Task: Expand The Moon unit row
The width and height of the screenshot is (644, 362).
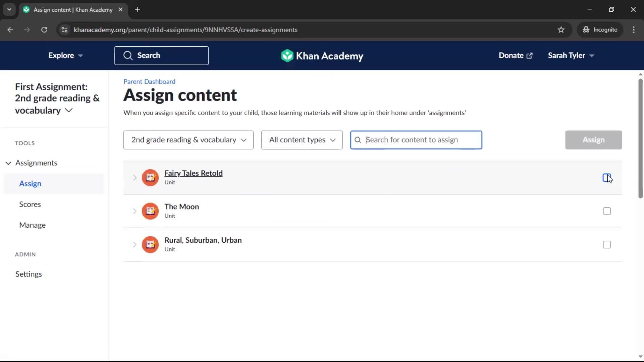Action: [135, 211]
